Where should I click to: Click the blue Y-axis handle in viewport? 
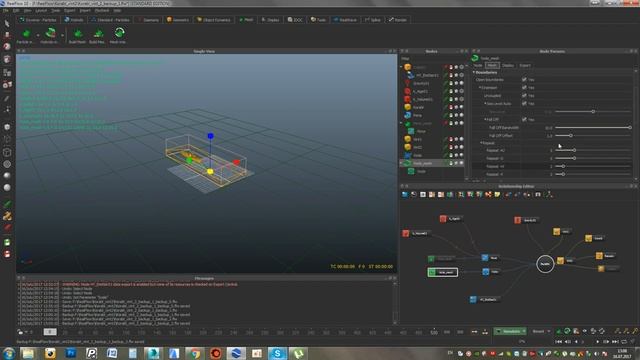point(210,136)
